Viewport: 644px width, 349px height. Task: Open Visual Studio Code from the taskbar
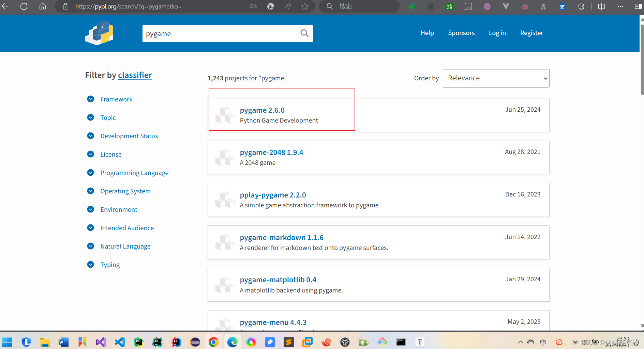pos(120,342)
